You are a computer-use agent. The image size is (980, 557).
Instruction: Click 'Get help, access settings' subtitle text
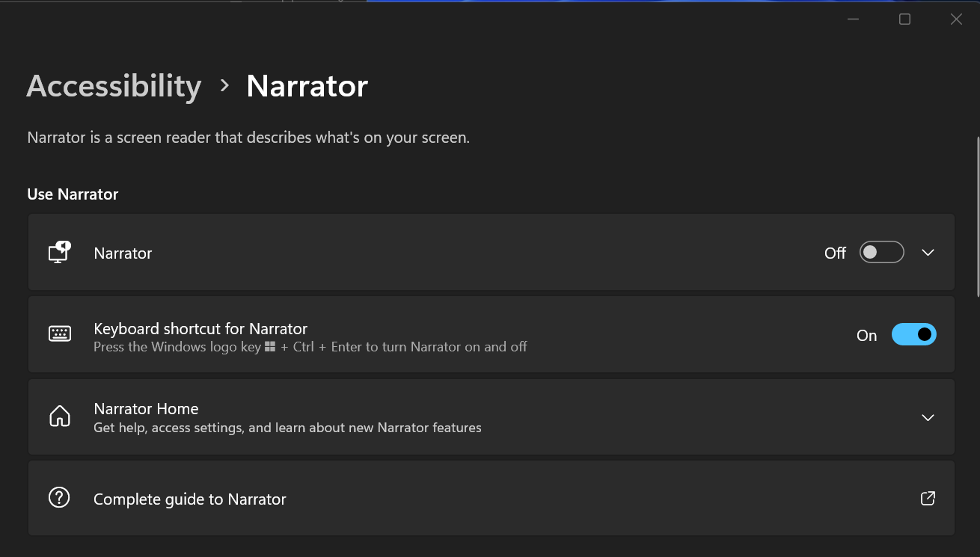click(x=287, y=428)
